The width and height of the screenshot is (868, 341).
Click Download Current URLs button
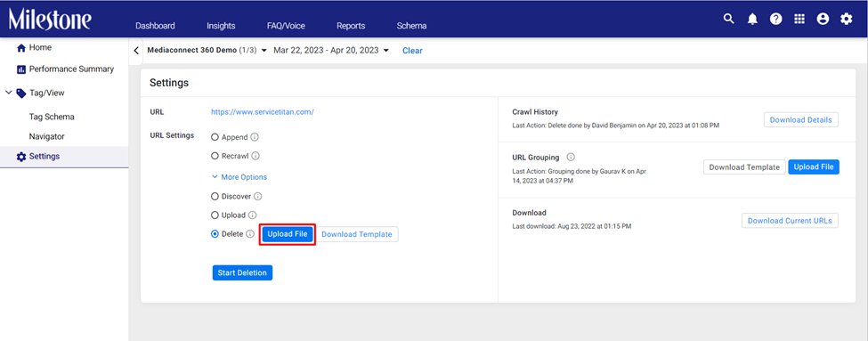tap(790, 220)
